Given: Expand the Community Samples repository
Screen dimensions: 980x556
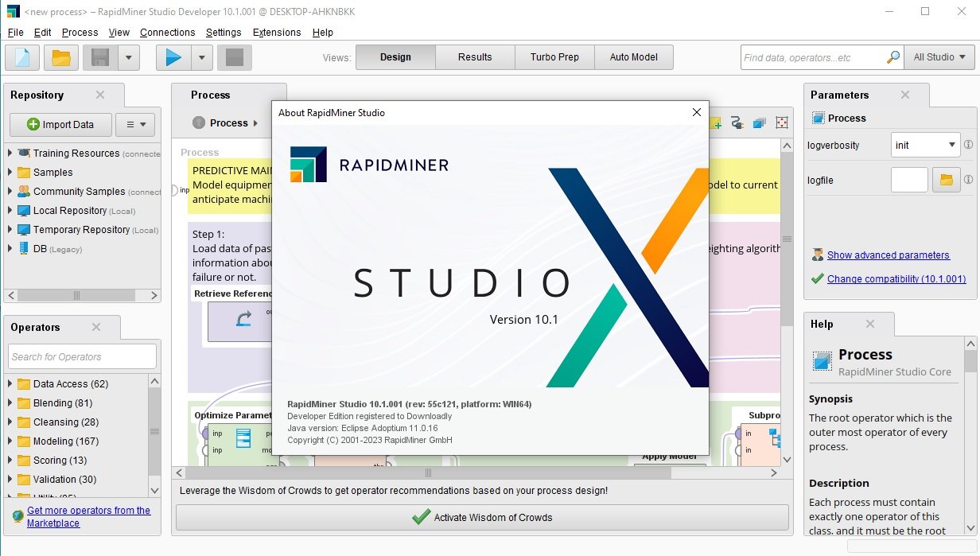Looking at the screenshot, I should tap(10, 192).
